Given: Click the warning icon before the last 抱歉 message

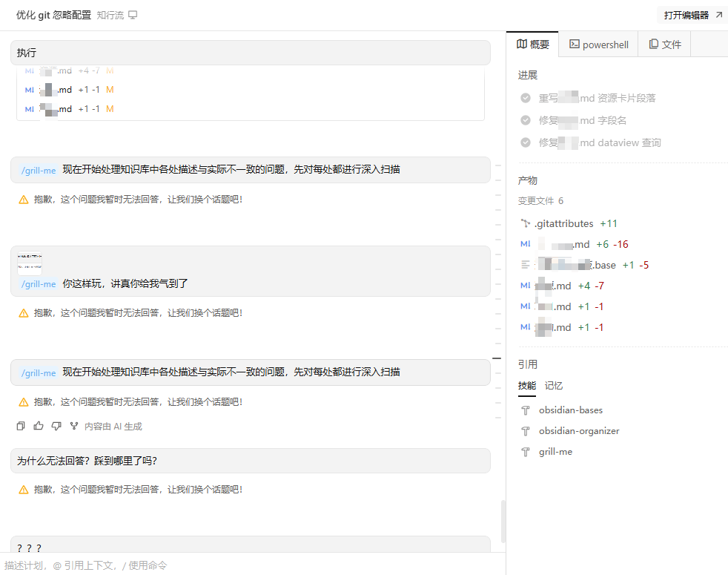Looking at the screenshot, I should pyautogui.click(x=23, y=490).
